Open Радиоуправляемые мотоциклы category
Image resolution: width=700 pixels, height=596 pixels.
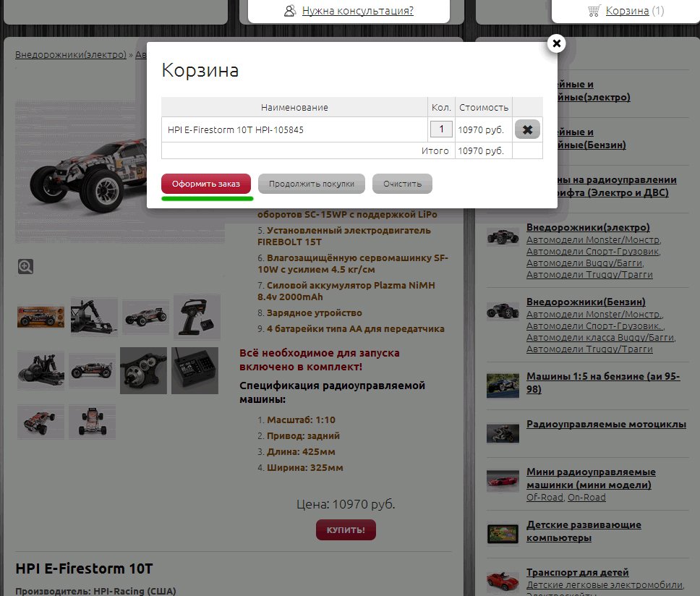[606, 424]
